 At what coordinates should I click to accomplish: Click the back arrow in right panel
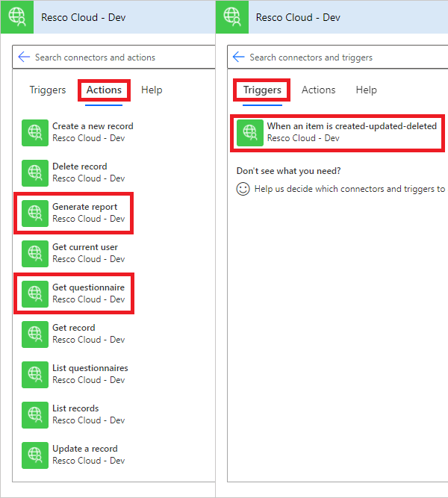coord(239,57)
